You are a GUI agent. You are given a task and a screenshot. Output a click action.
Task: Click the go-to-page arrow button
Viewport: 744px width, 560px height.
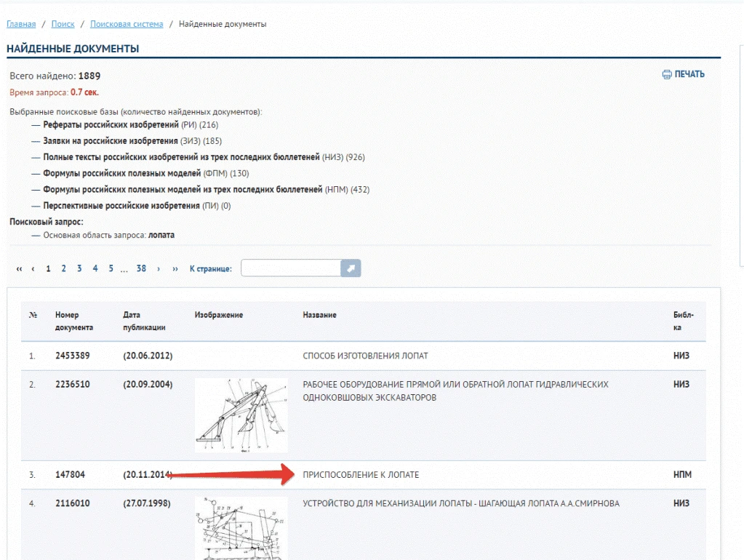click(351, 268)
